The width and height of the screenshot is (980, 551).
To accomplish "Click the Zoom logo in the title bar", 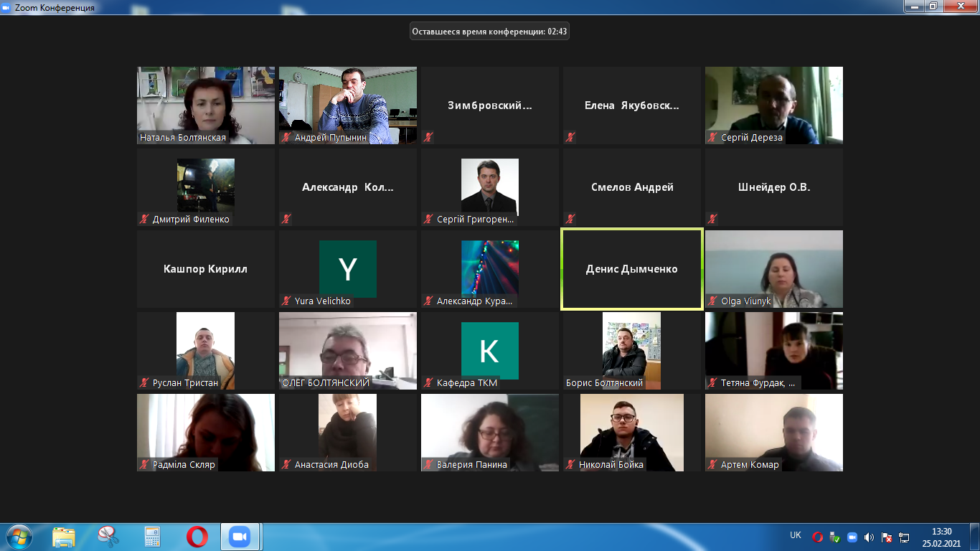I will coord(6,7).
